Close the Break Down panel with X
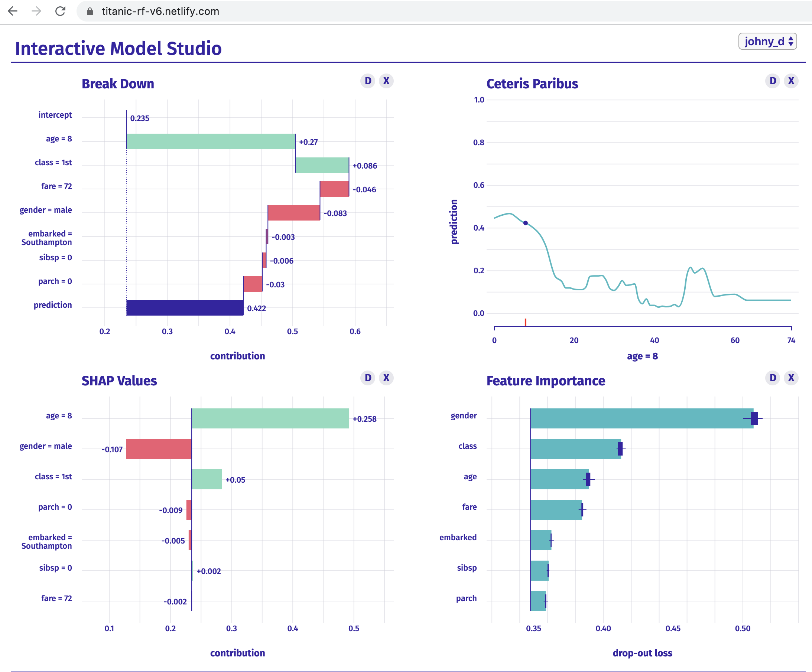Image resolution: width=812 pixels, height=672 pixels. tap(386, 81)
